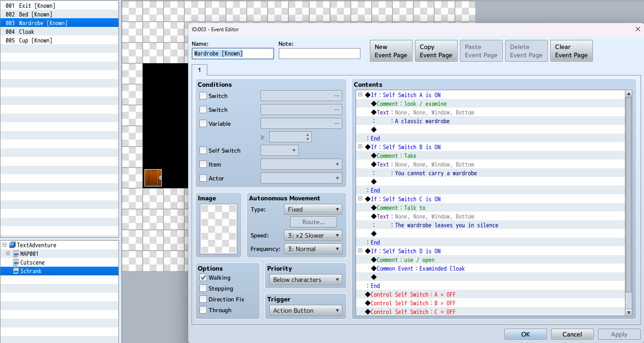Click the MAP001 map icon in tree
Image resolution: width=644 pixels, height=343 pixels.
coord(16,254)
